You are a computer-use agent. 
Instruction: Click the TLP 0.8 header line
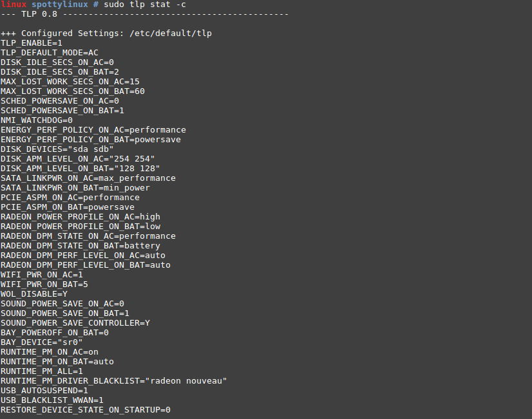[x=144, y=14]
